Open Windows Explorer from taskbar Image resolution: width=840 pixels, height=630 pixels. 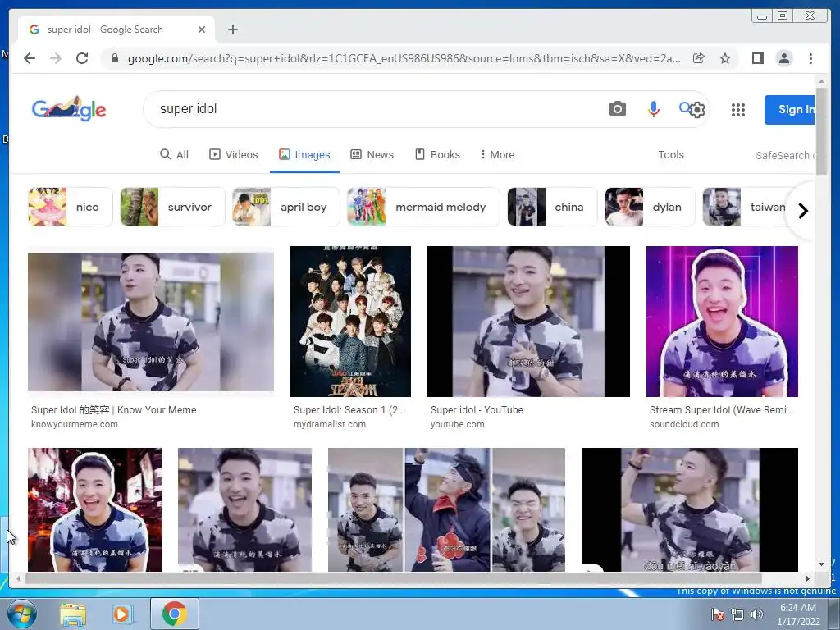(73, 614)
